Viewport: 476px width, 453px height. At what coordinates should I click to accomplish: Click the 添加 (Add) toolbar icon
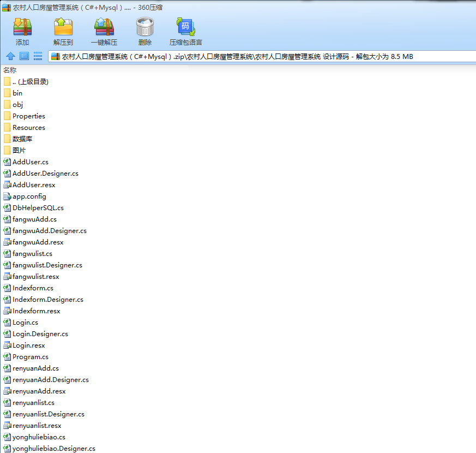pos(22,27)
